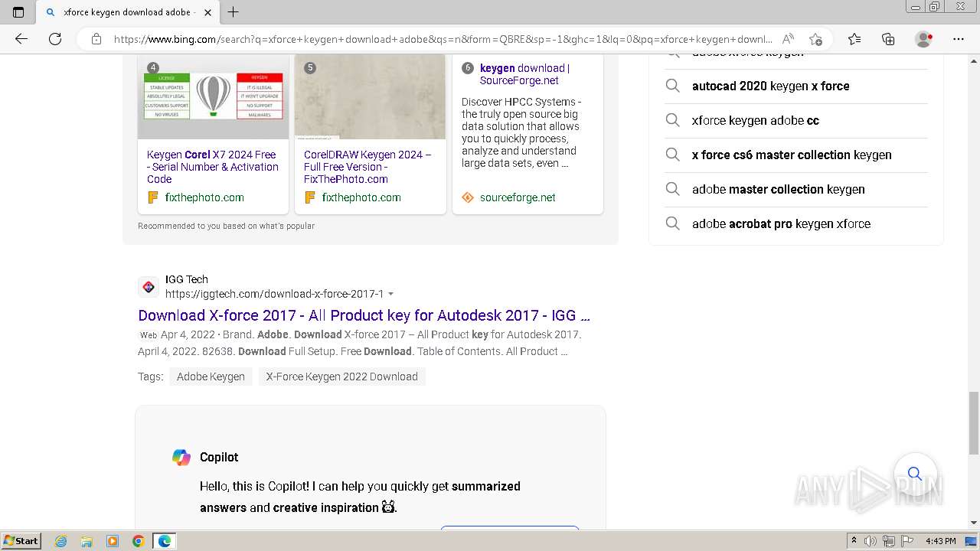The width and height of the screenshot is (980, 551).
Task: Open sourceforge.net source link
Action: pyautogui.click(x=518, y=197)
